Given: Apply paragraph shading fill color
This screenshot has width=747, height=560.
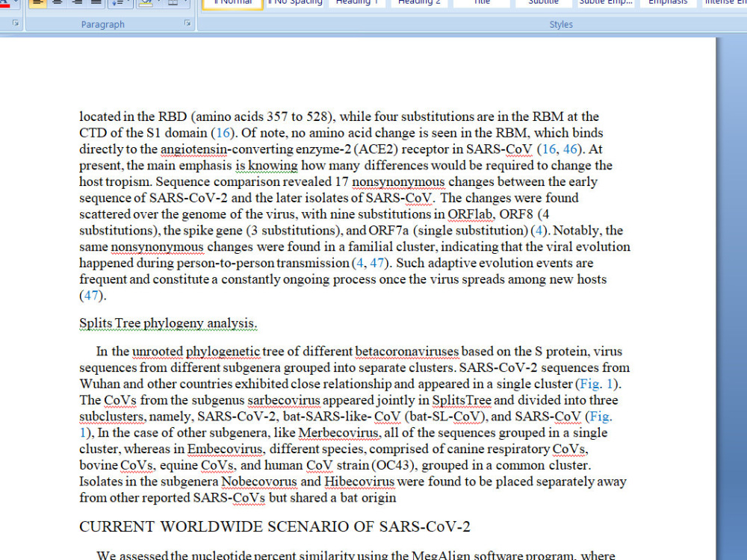Looking at the screenshot, I should click(x=146, y=2).
